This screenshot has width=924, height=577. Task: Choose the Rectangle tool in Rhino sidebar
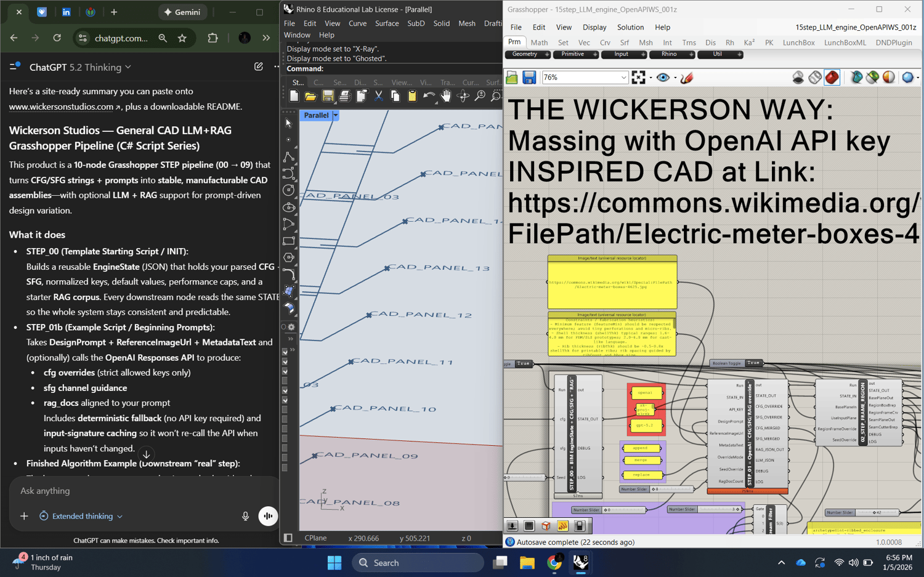point(288,241)
